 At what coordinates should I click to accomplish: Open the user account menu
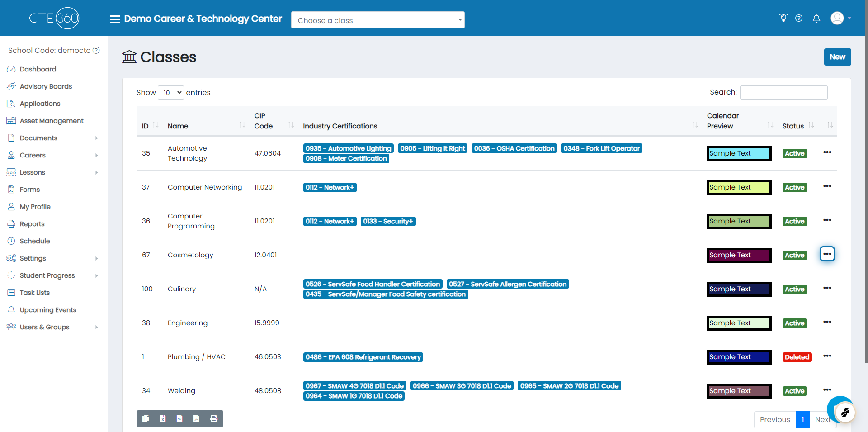click(x=841, y=18)
